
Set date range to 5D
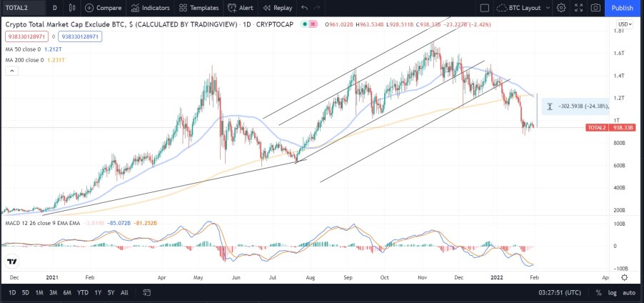pos(26,293)
